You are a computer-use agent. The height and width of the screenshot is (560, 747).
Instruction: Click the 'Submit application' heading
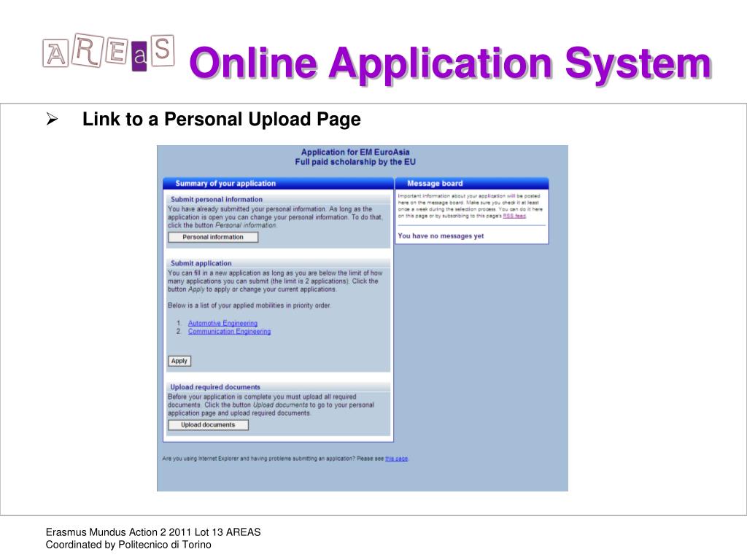coord(201,263)
